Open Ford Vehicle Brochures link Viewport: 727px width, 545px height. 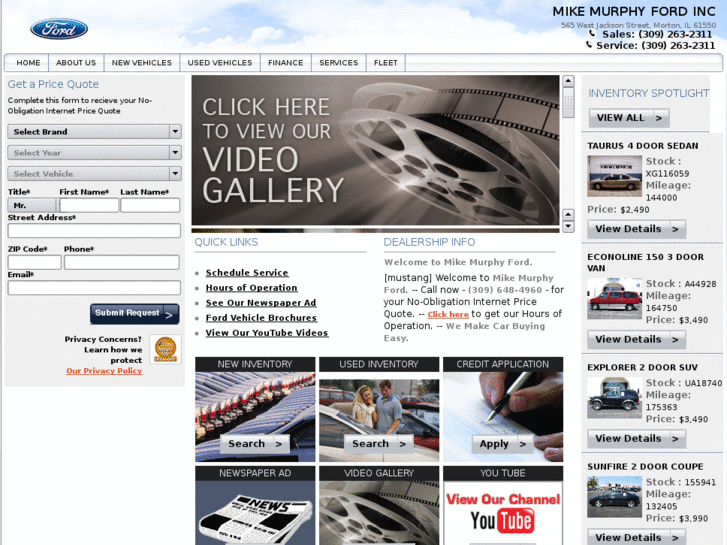click(261, 318)
